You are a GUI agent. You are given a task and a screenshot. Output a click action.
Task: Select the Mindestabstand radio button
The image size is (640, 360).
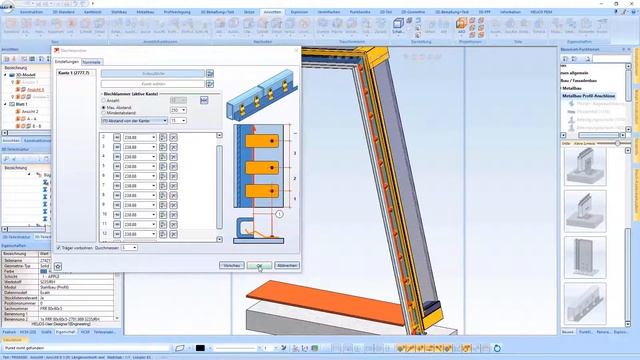pyautogui.click(x=103, y=113)
